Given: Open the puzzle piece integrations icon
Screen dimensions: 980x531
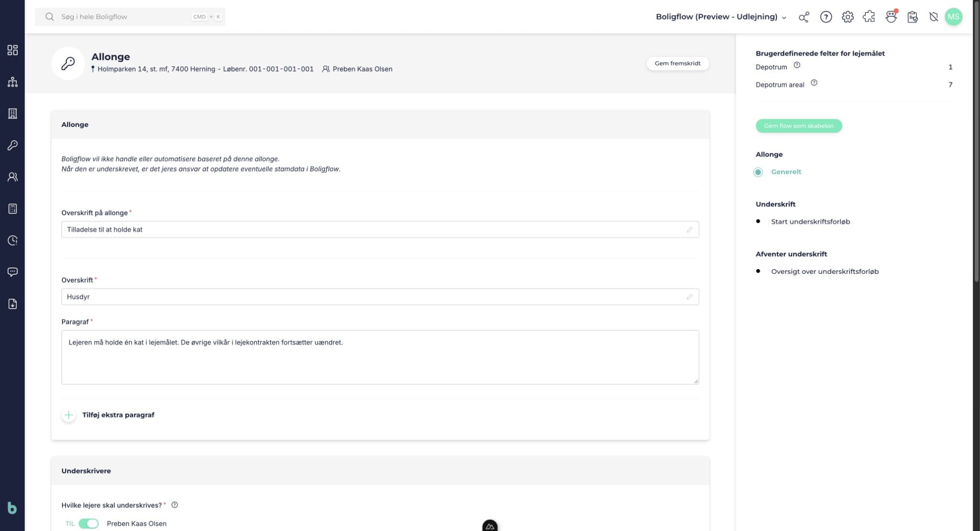Looking at the screenshot, I should [x=869, y=17].
